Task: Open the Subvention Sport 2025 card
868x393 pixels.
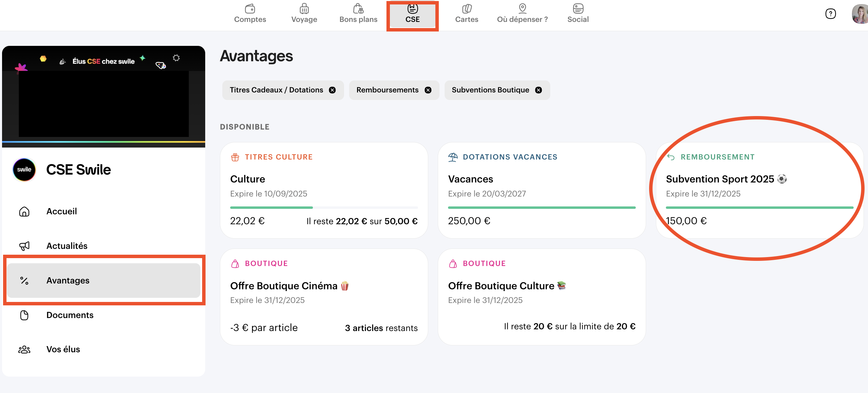Action: tap(759, 190)
